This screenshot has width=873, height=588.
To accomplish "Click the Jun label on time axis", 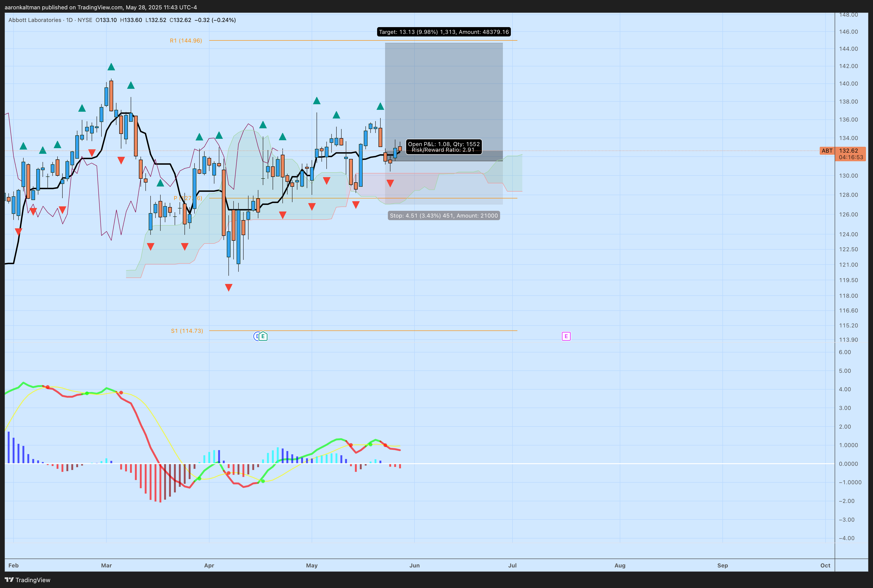I will pyautogui.click(x=415, y=566).
